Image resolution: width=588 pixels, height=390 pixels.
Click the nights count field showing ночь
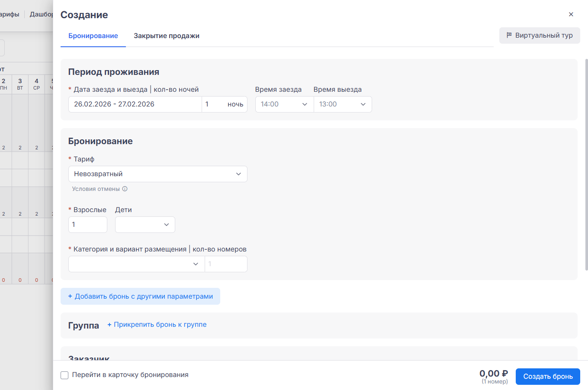coord(224,104)
